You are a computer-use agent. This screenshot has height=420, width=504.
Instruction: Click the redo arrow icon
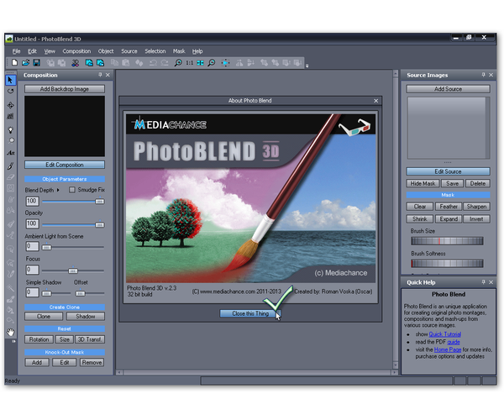coord(165,63)
